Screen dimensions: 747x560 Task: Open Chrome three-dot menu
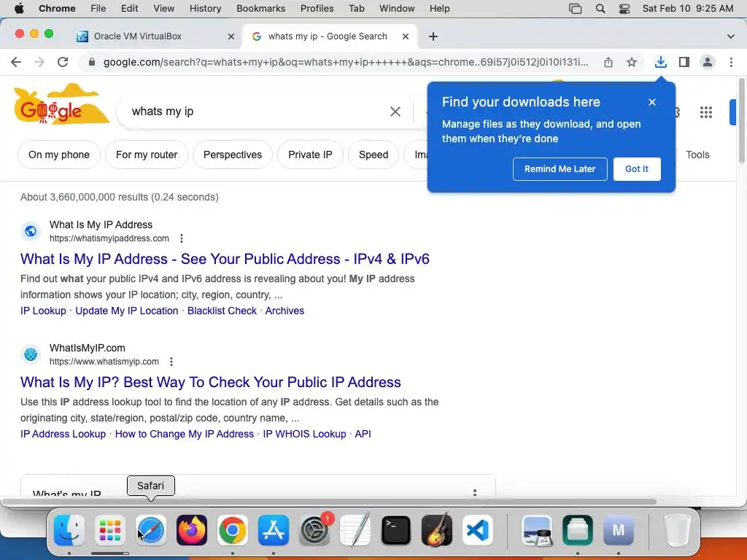[731, 62]
